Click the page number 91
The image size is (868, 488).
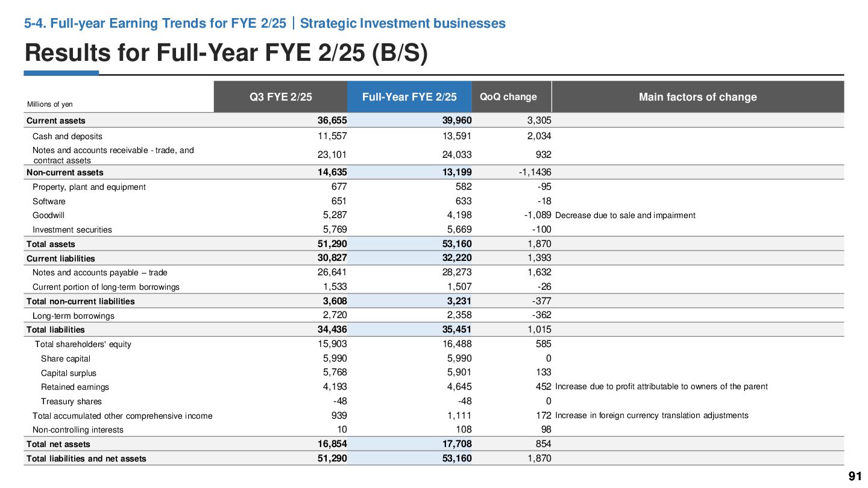(855, 477)
